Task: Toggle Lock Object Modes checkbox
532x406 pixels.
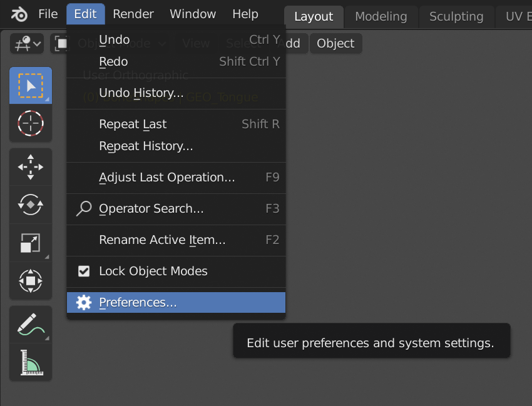Action: [83, 272]
